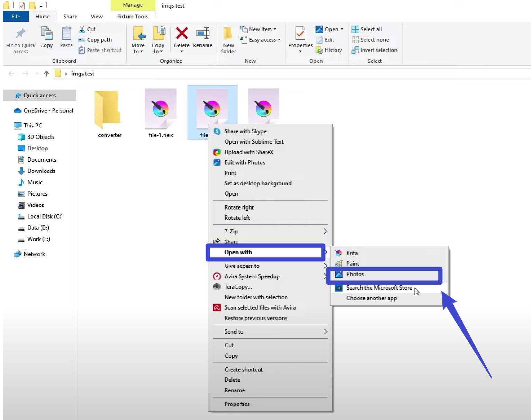
Task: Choose Share with Skype menu entry
Action: 270,131
